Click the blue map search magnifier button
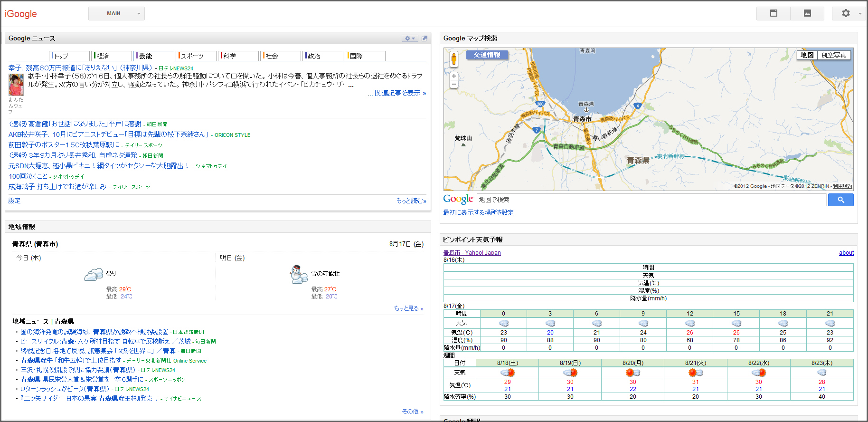Image resolution: width=868 pixels, height=422 pixels. point(840,200)
